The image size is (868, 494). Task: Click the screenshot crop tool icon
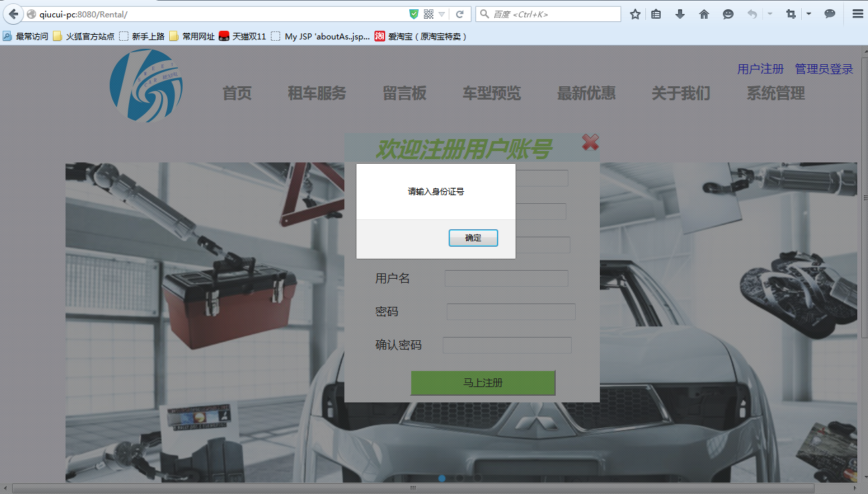click(791, 14)
